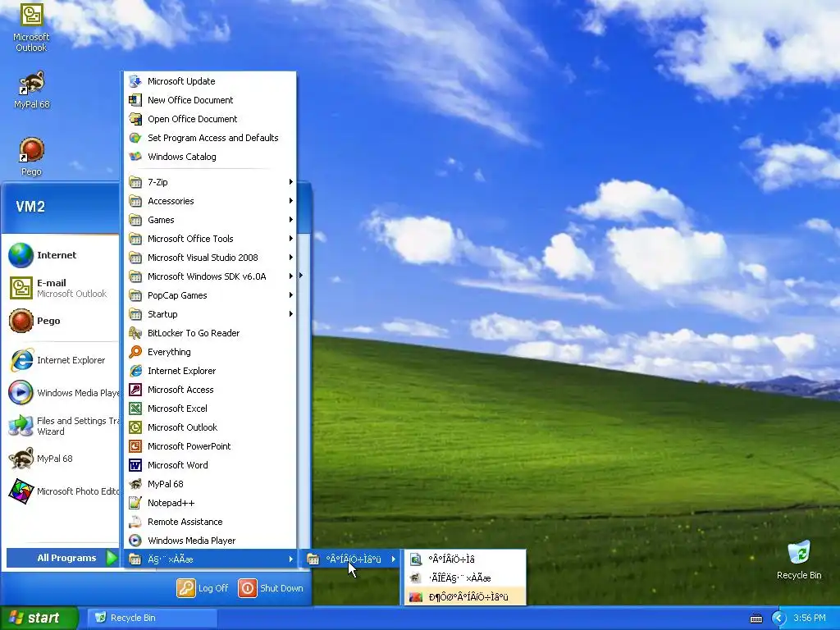Screen dimensions: 840x630
Task: Open MyPal 68 in All Programs list
Action: coord(210,484)
